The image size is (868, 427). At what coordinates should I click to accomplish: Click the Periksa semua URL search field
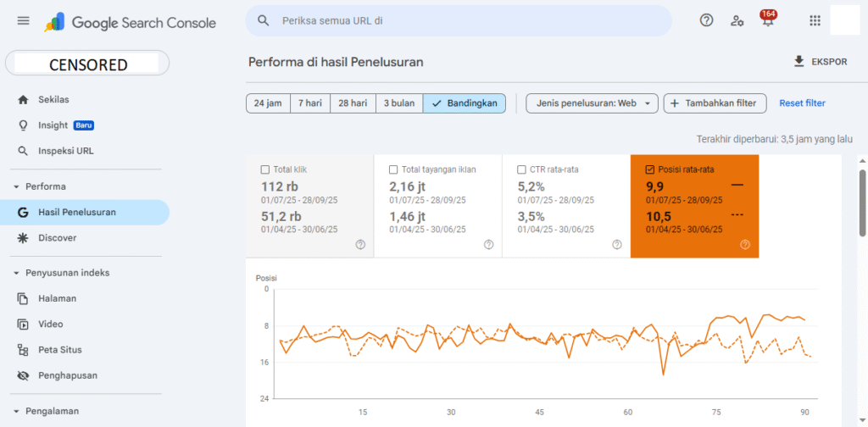pyautogui.click(x=458, y=21)
